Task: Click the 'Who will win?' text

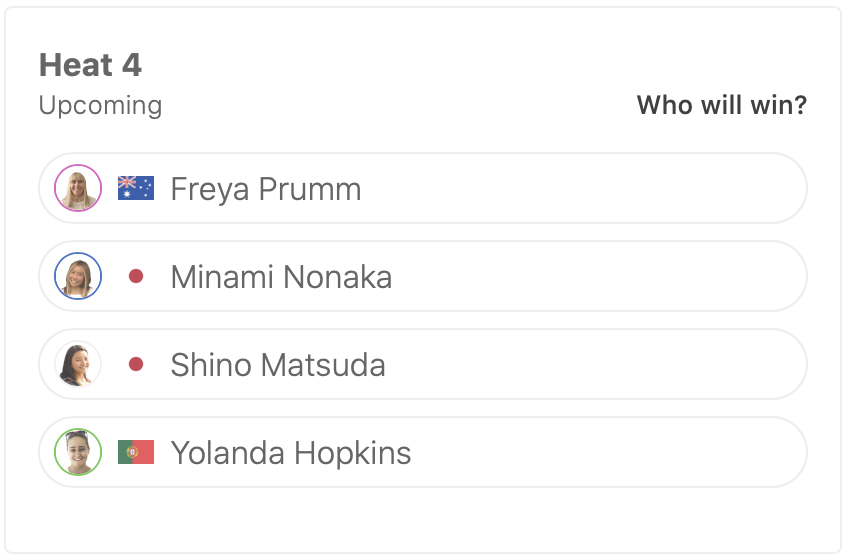Action: coord(721,105)
